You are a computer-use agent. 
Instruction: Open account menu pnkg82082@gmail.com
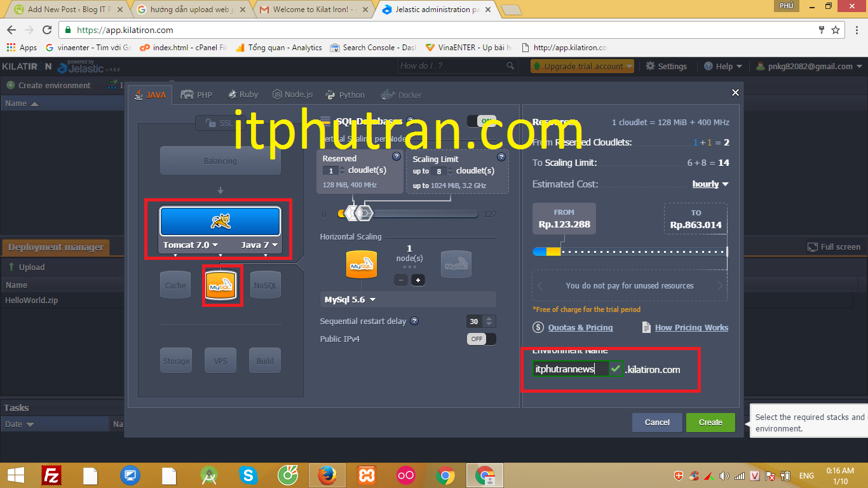tap(809, 66)
